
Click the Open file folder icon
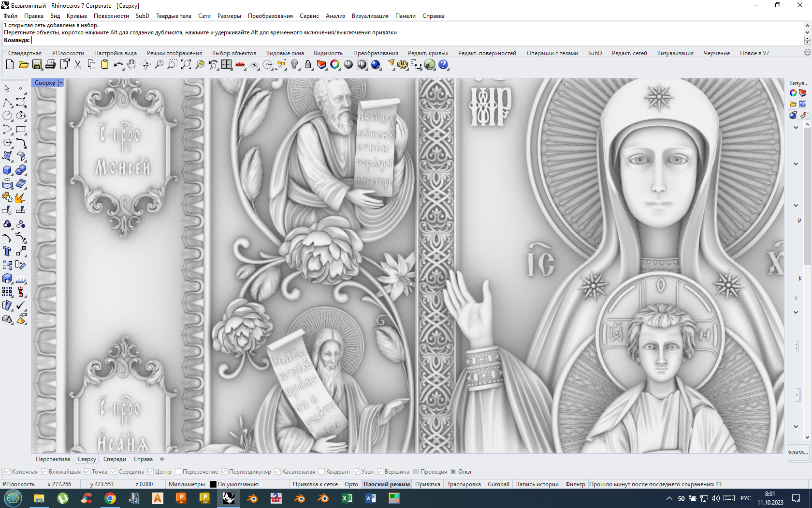point(23,64)
